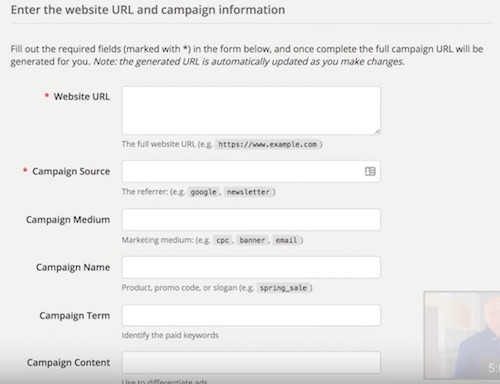
Task: Focus the Campaign Source input field
Action: click(x=251, y=171)
